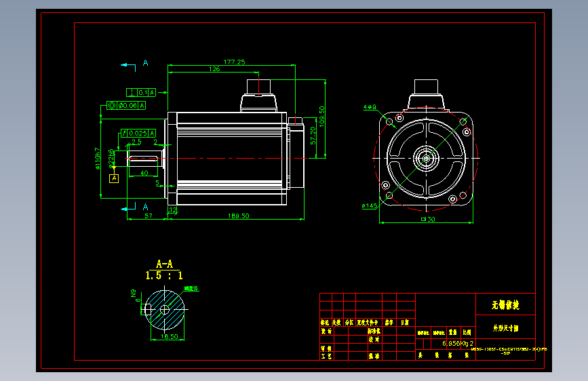Click the upper section-cut arrow labeled A

[135, 64]
